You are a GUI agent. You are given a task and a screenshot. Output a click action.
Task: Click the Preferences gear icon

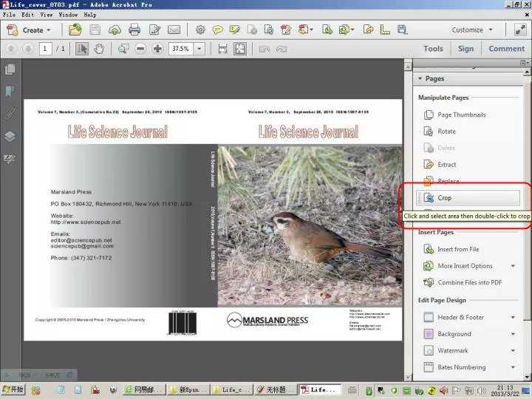[200, 30]
